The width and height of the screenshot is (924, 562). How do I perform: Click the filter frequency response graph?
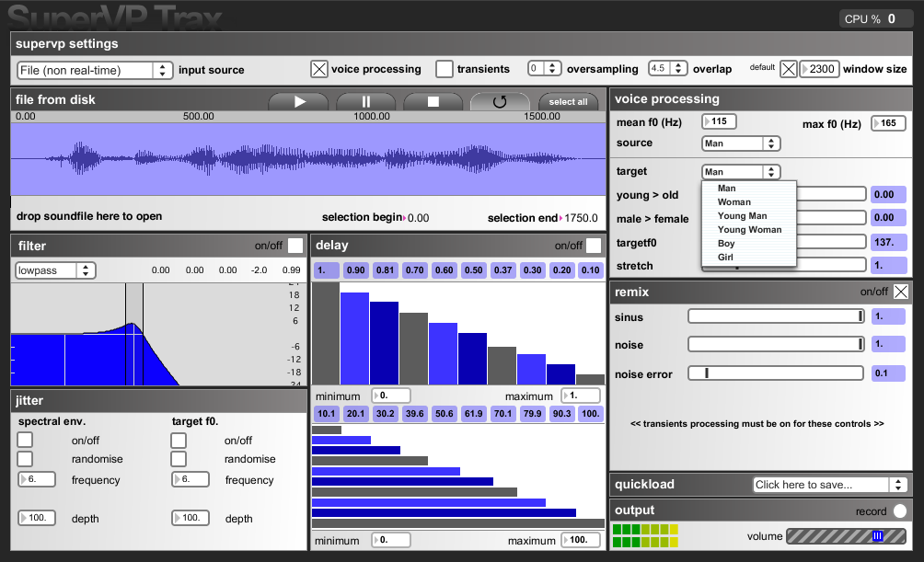[157, 334]
